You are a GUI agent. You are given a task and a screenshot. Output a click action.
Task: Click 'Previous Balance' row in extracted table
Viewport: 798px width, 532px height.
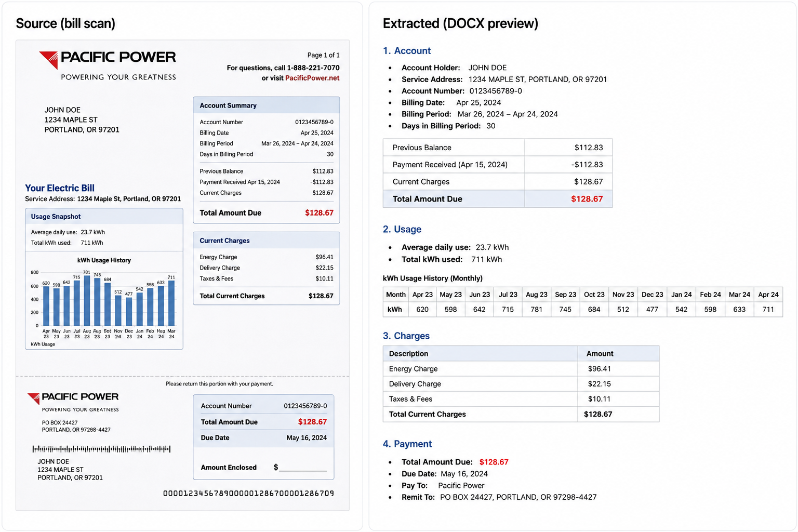(x=498, y=148)
